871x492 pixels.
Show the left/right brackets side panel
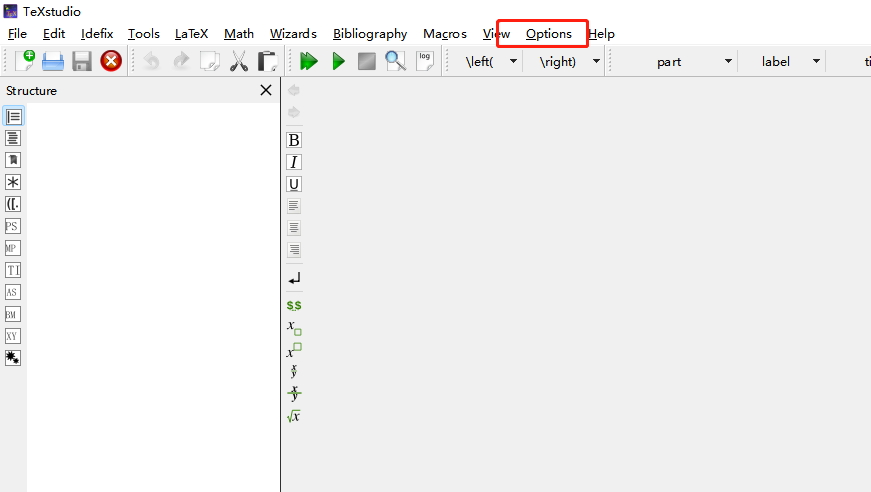point(13,204)
